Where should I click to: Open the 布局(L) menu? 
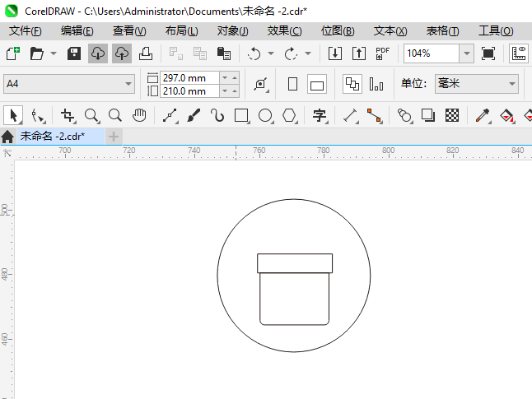(x=181, y=30)
